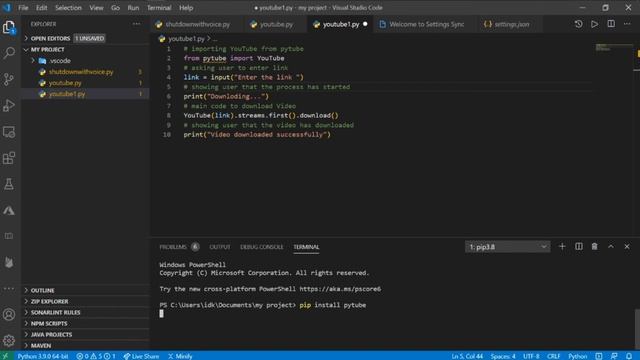Open the Manage gear menu
The image size is (640, 360).
(9, 340)
